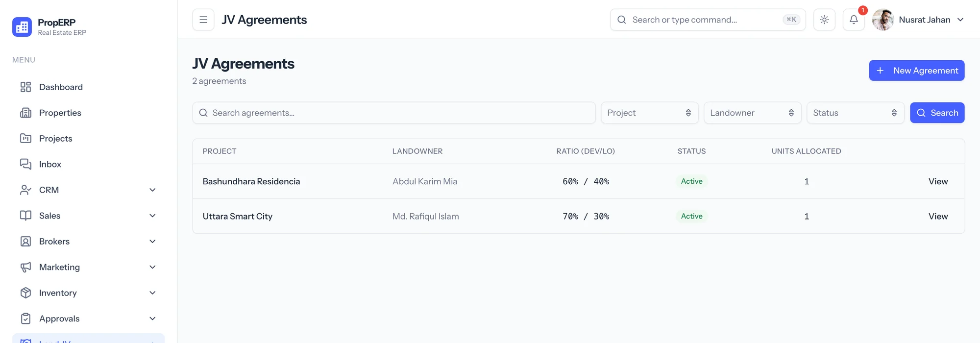Toggle light/dark theme with the sun button
Viewport: 980px width, 343px height.
(x=824, y=20)
